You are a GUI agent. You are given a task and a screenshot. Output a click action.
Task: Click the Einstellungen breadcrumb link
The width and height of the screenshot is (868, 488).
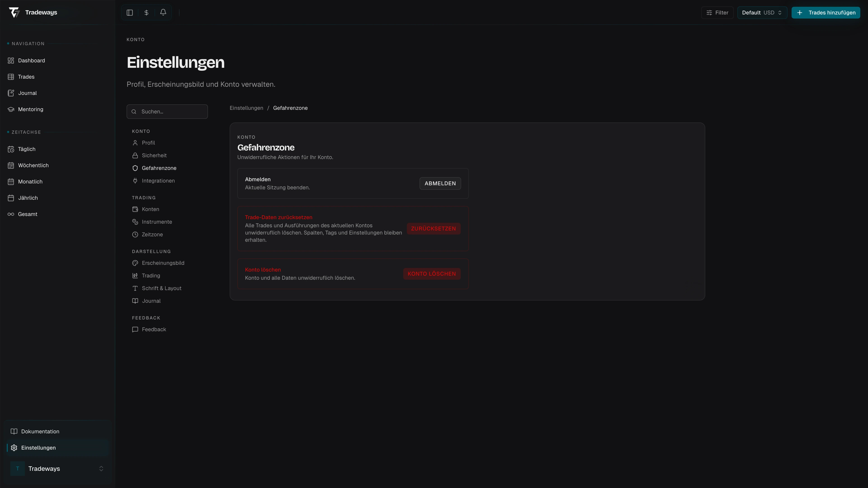tap(246, 108)
